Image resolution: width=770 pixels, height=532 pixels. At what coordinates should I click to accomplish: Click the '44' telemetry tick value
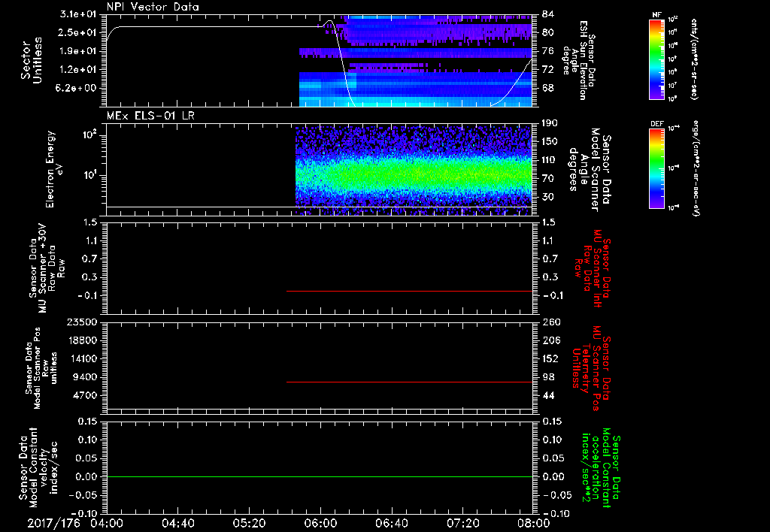coord(548,395)
